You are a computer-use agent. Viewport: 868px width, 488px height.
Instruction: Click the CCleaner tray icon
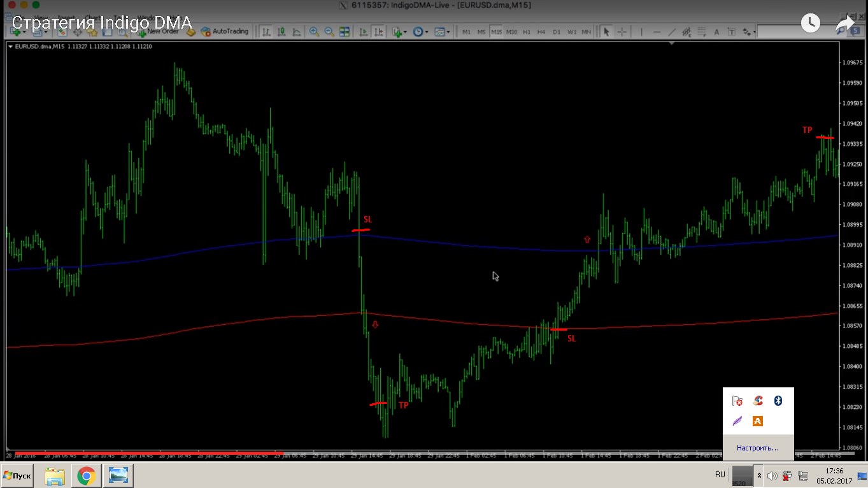coord(758,401)
